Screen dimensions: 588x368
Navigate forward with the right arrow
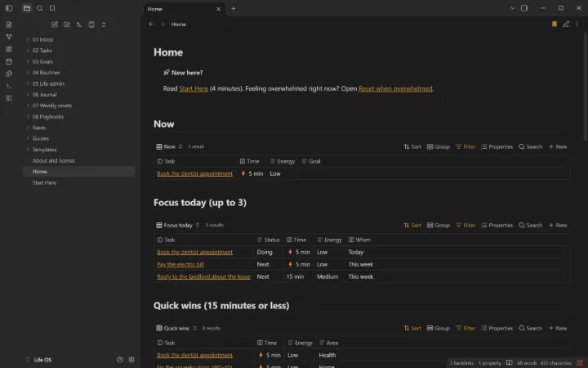[163, 24]
